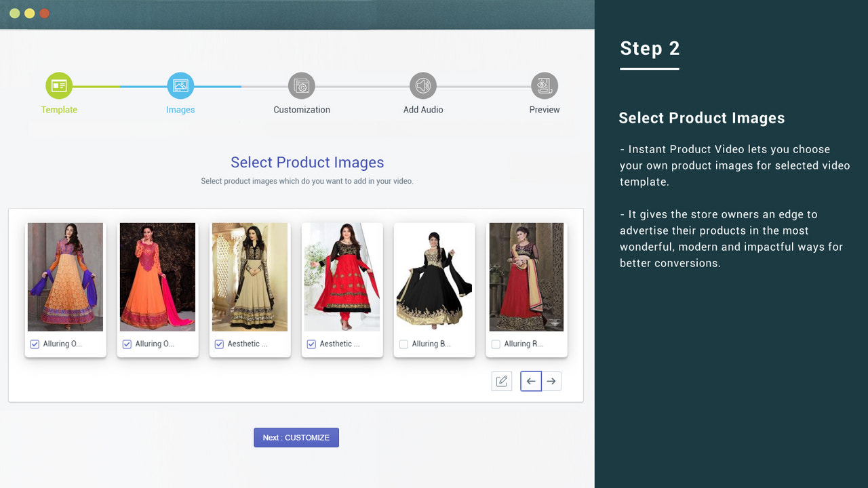
Task: Open the Preview step icon
Action: (x=545, y=85)
